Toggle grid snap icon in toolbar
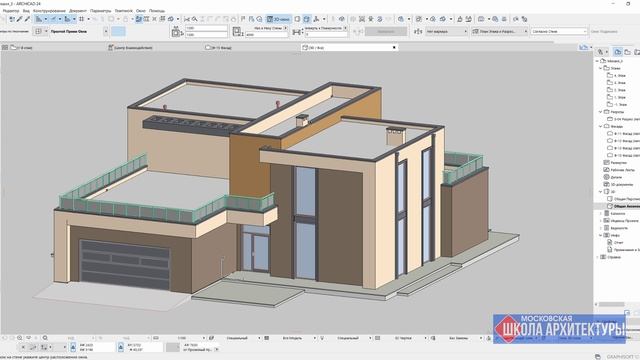 (x=82, y=19)
